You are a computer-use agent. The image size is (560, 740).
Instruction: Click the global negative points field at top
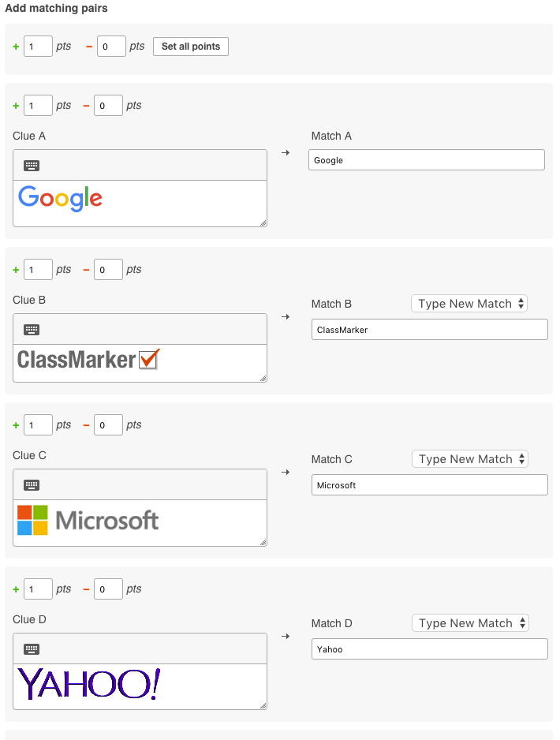111,47
